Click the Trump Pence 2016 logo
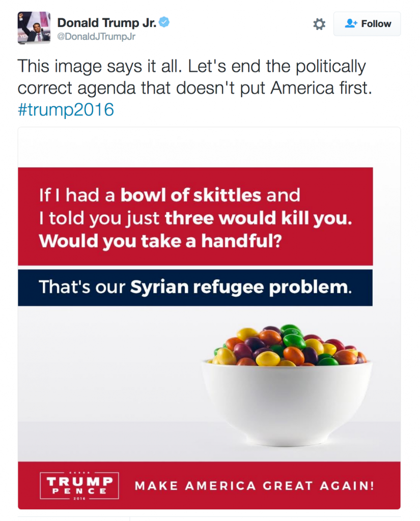 coord(79,485)
